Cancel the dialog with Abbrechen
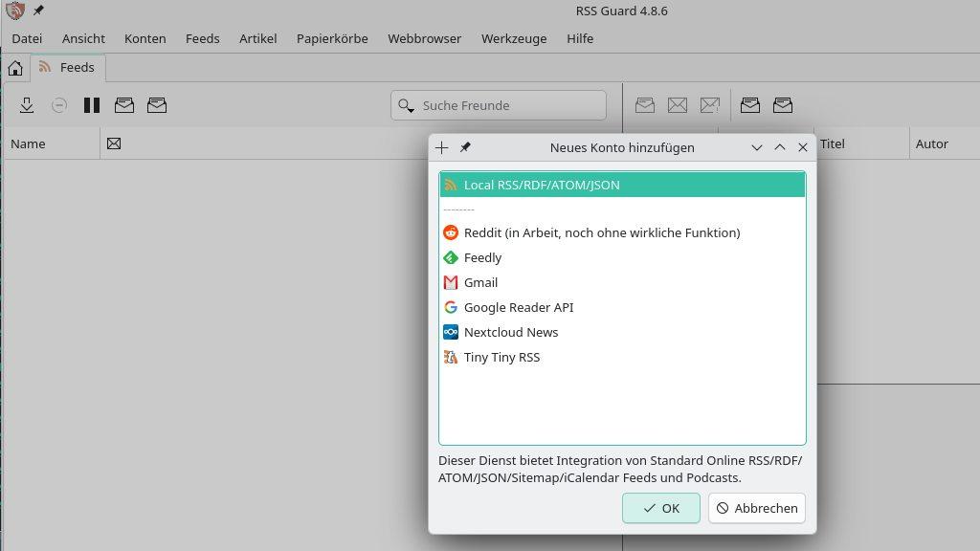Screen dimensions: 980x551 coord(756,508)
